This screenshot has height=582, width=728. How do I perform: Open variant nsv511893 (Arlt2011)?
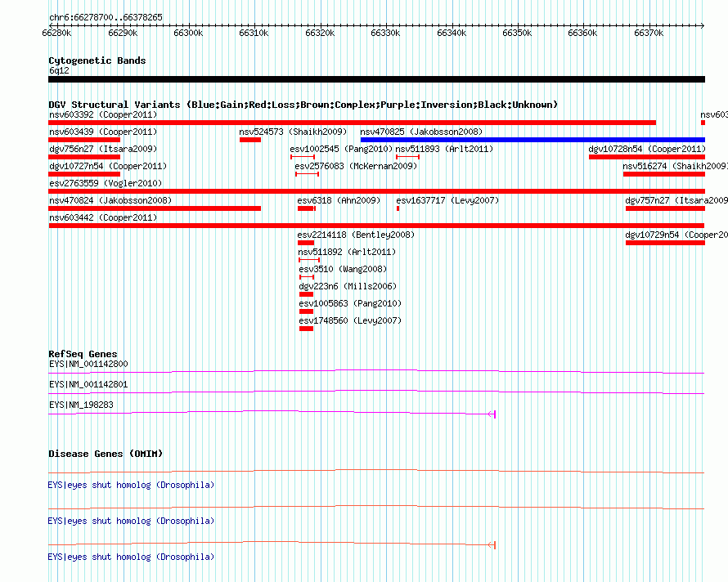[444, 149]
